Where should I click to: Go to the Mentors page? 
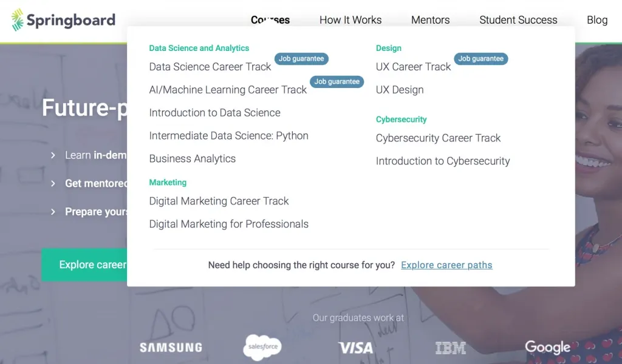tap(430, 20)
